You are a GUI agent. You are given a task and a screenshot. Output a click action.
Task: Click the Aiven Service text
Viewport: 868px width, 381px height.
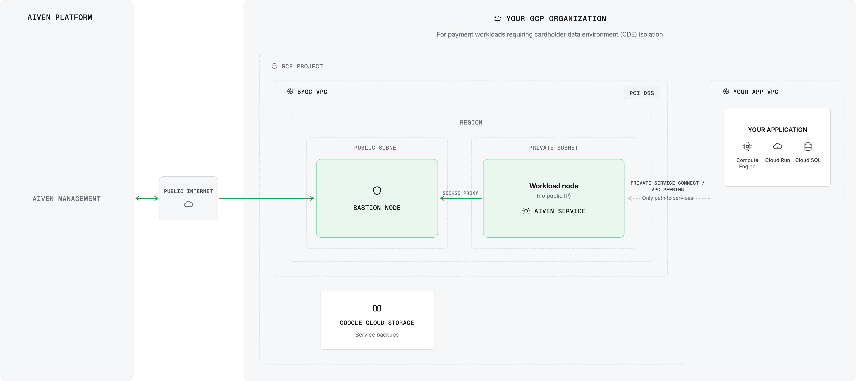(x=560, y=211)
